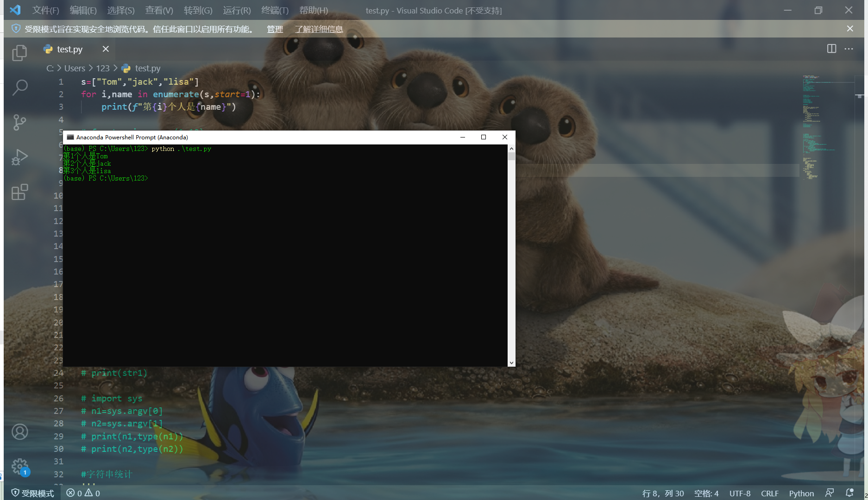This screenshot has width=868, height=500.
Task: Click 管理 in restricted mode banner
Action: pos(275,29)
